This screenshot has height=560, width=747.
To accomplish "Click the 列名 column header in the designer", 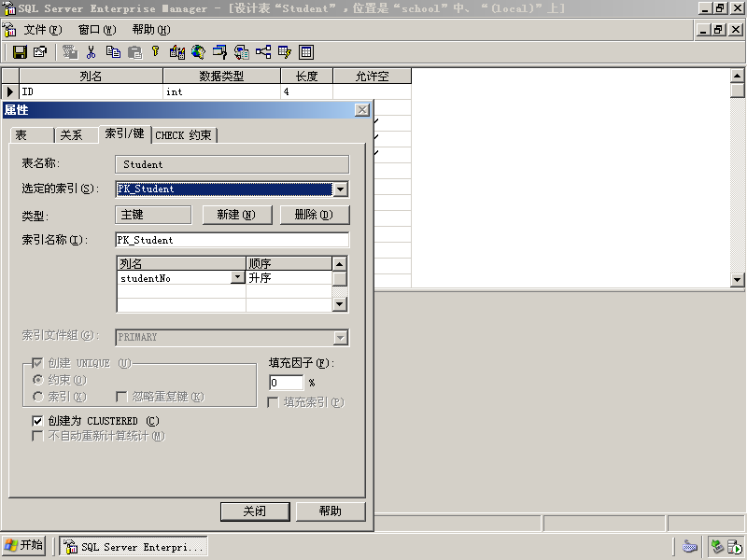I will [91, 77].
